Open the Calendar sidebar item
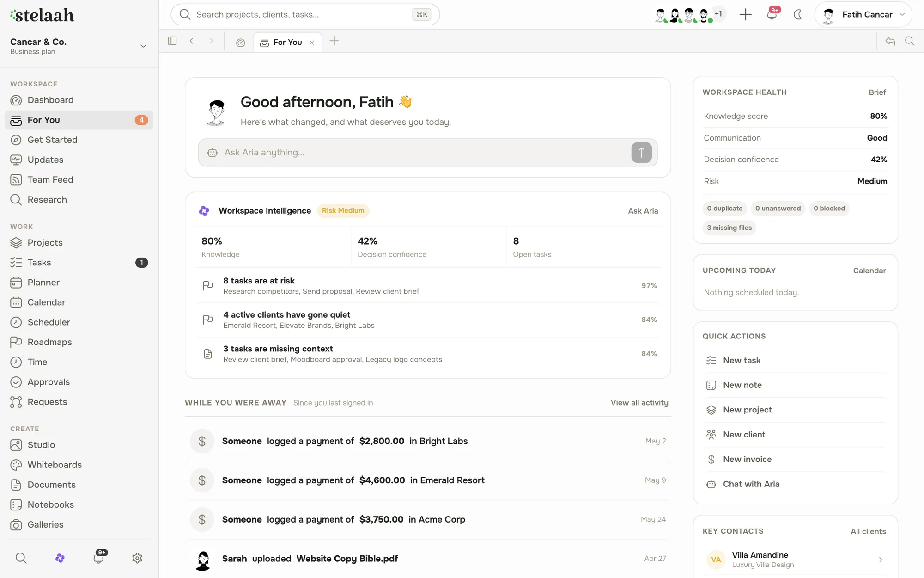The width and height of the screenshot is (924, 578). coord(79,302)
